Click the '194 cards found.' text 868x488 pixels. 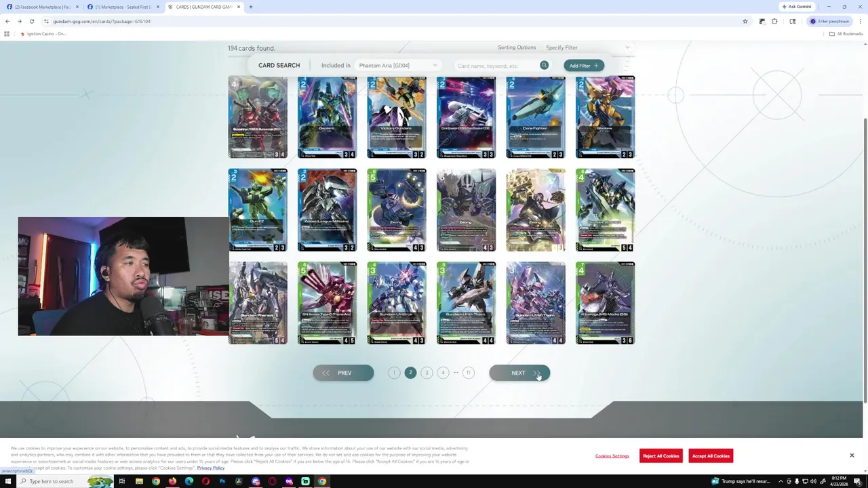point(252,48)
